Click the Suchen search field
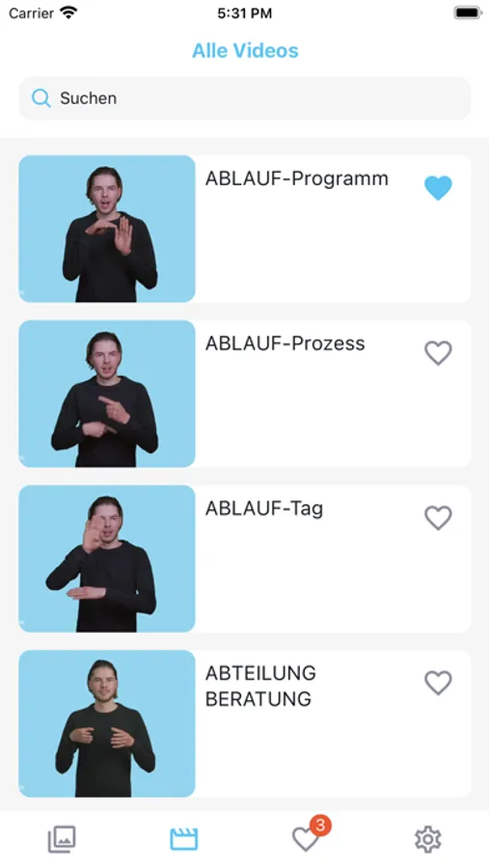The width and height of the screenshot is (489, 868). (x=245, y=98)
